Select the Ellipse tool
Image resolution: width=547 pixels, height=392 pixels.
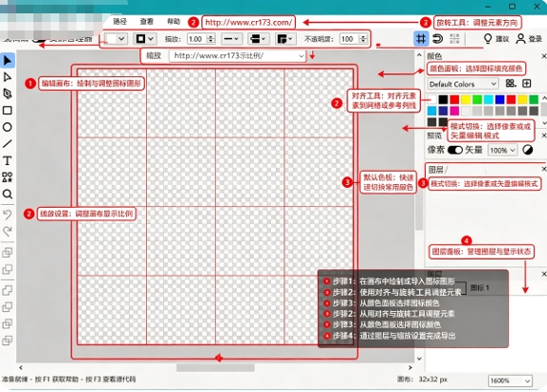click(x=8, y=127)
